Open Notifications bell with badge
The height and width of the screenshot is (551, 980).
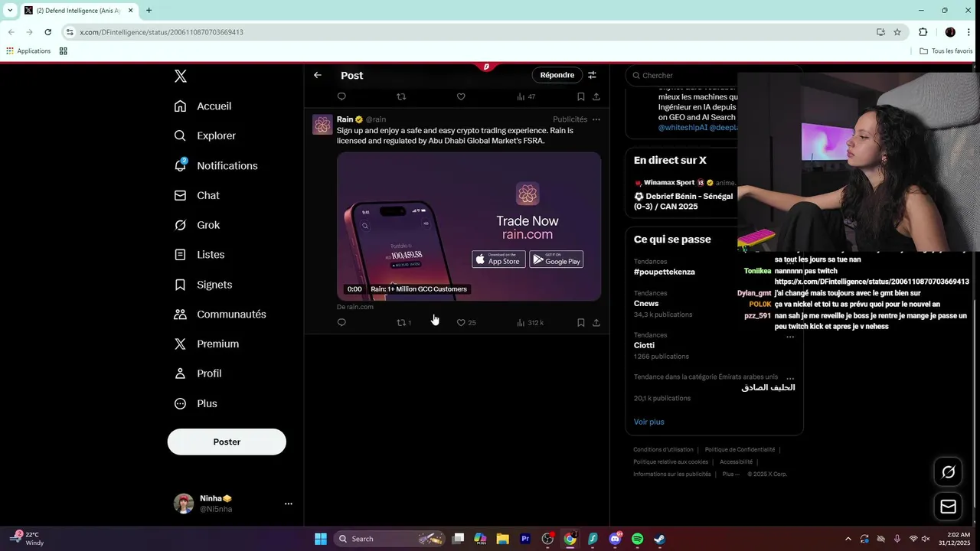coord(216,165)
